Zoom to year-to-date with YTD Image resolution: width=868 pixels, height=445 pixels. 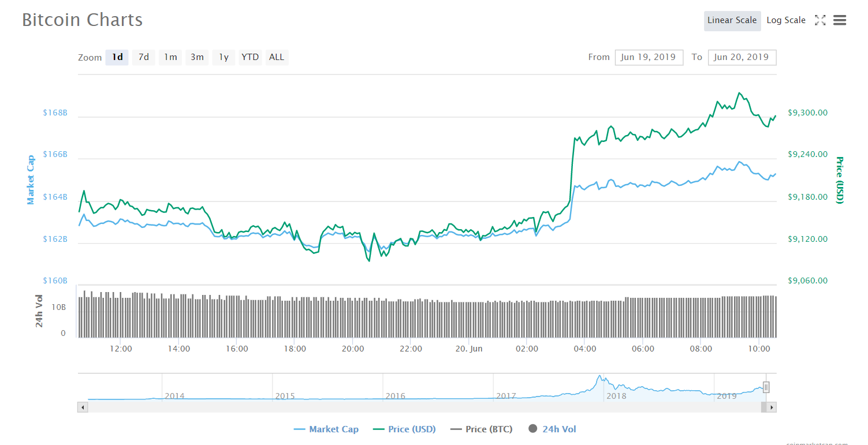250,57
